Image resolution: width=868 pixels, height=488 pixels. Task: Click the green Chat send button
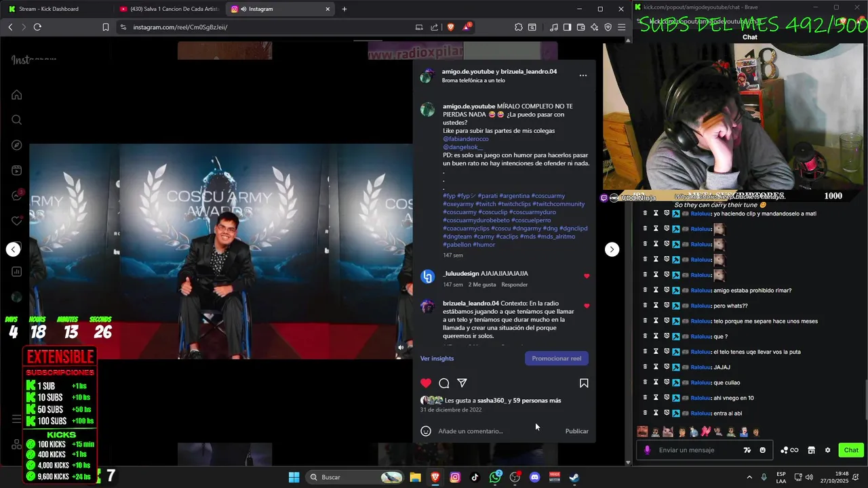(851, 450)
